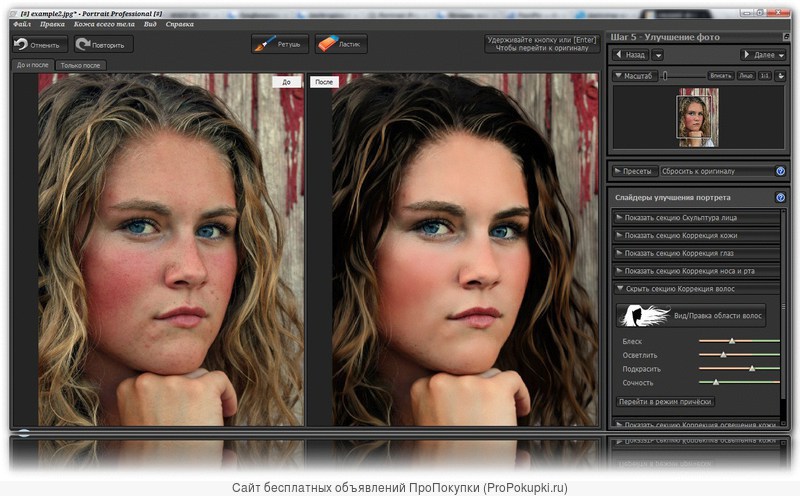Screen dimensions: 800x496
Task: Click Вид/Правка области волос button
Action: [691, 315]
